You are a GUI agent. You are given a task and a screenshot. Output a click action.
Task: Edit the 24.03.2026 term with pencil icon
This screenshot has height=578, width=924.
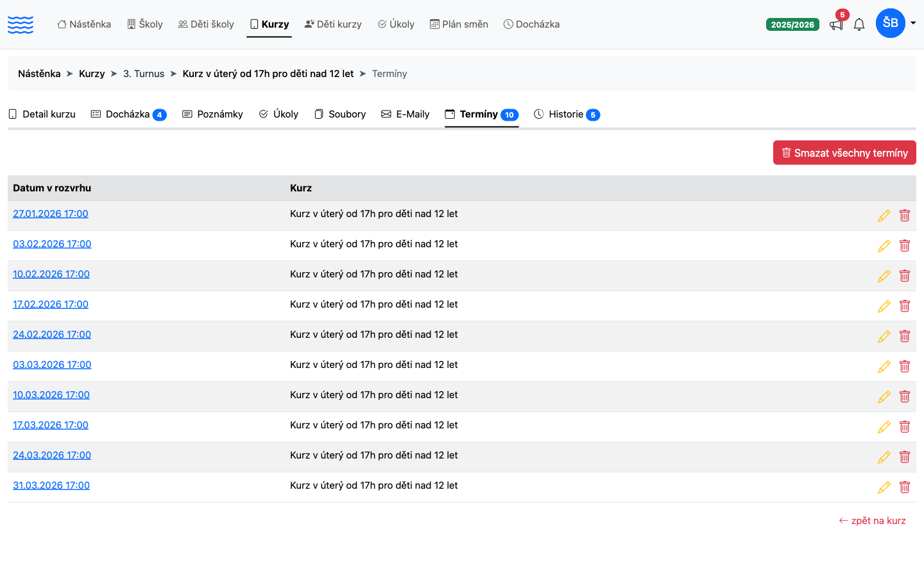click(x=884, y=457)
